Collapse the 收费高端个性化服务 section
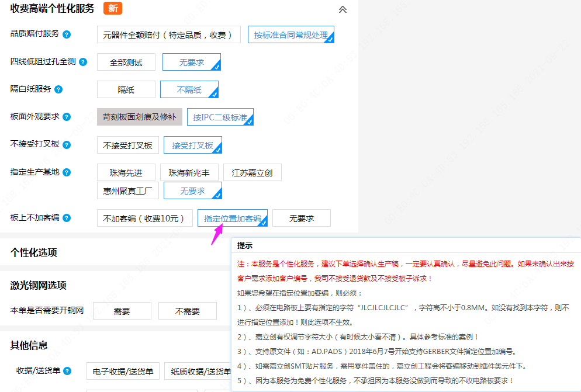 343,9
